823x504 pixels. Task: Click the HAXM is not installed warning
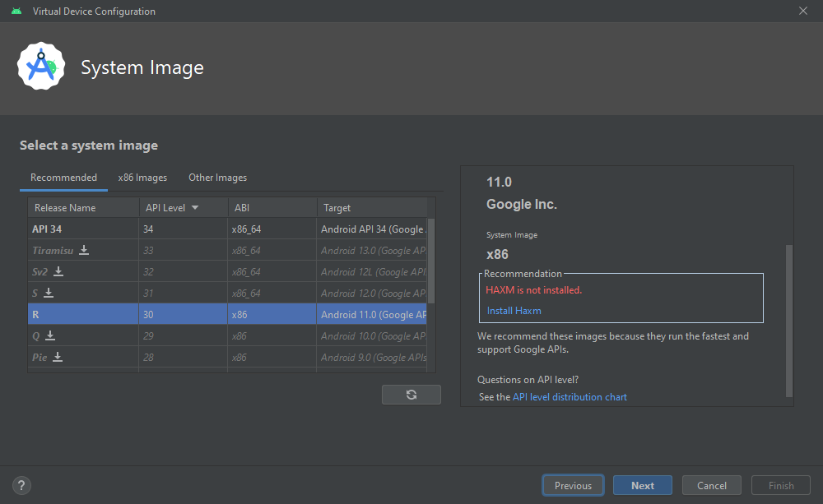(534, 290)
